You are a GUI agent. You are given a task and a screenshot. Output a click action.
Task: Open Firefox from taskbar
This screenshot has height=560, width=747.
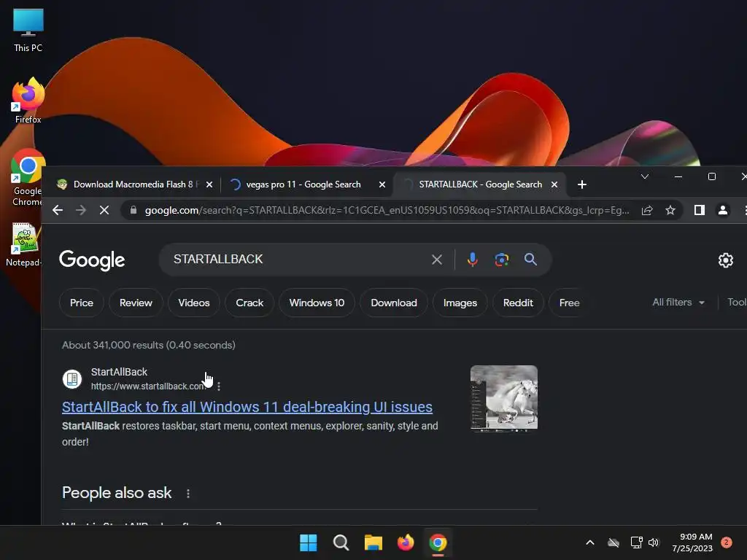coord(406,542)
